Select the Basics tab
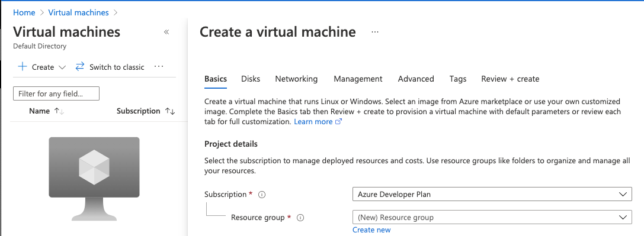 point(216,79)
